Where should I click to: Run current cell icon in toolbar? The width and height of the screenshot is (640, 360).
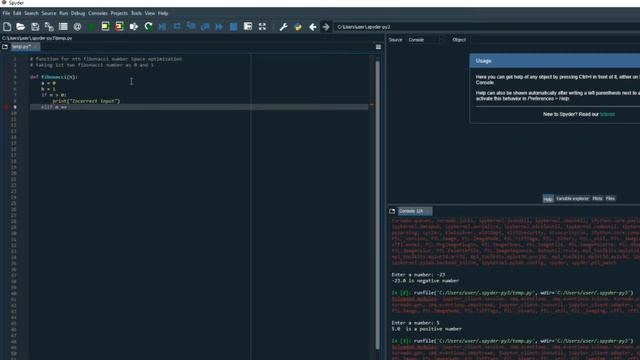click(x=105, y=27)
